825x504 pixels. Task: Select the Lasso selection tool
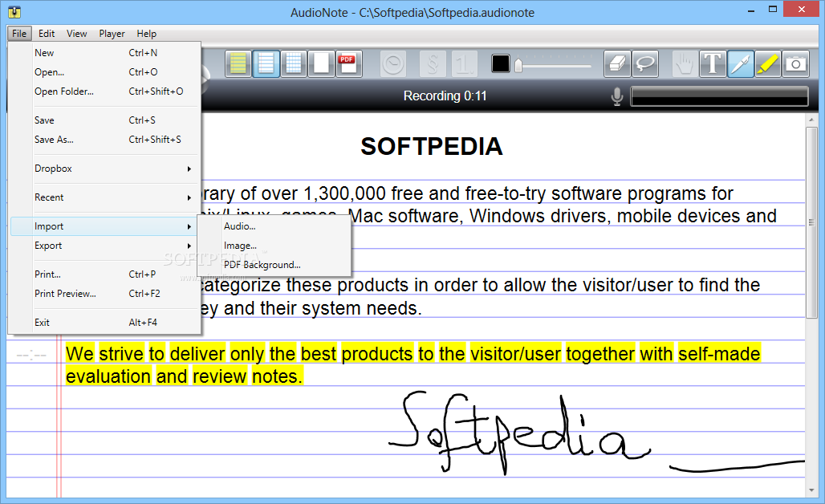(645, 64)
